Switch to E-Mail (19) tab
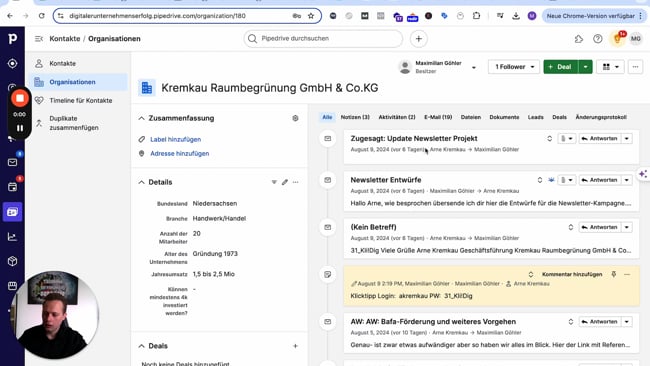Screen dimensions: 650x366 point(438,117)
